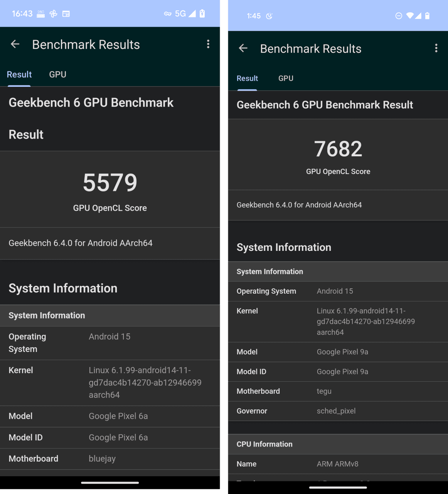Tap 16:43 clock in left status bar
Viewport: 448px width, 494px height.
tap(22, 14)
